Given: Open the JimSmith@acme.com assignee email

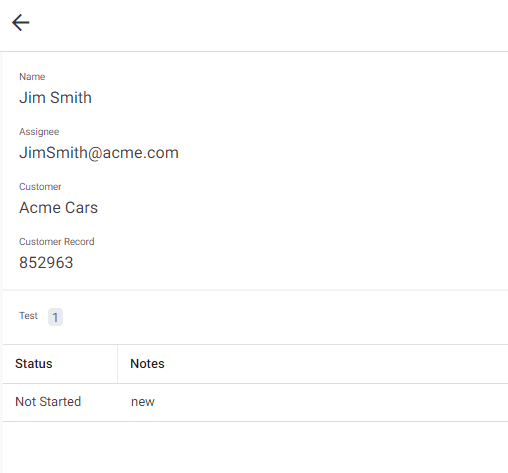Looking at the screenshot, I should 99,153.
